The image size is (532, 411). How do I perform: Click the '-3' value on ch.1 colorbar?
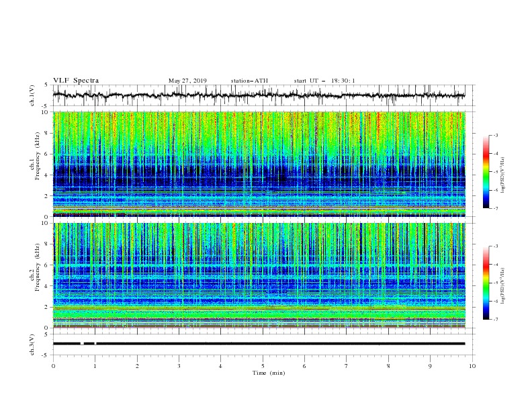coord(495,135)
